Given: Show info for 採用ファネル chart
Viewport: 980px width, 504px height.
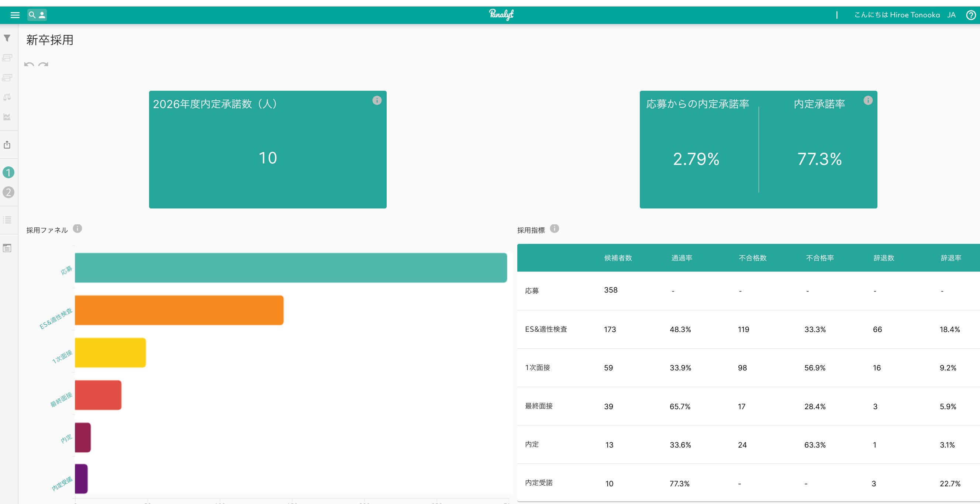Looking at the screenshot, I should pos(77,229).
